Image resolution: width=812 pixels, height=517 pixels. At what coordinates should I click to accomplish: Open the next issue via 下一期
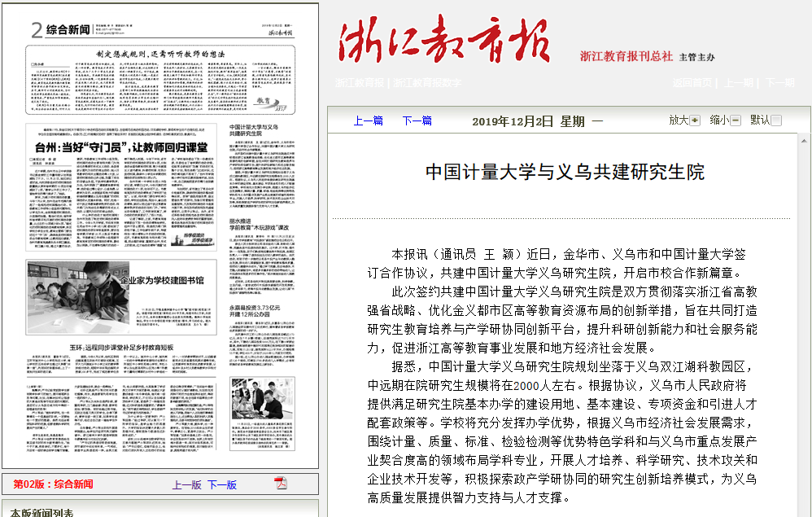(x=779, y=83)
